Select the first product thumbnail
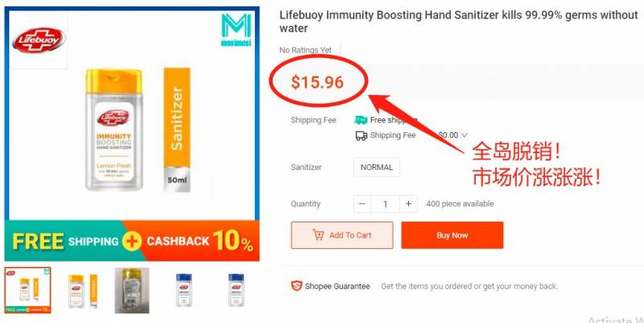644x323 pixels. (28, 290)
